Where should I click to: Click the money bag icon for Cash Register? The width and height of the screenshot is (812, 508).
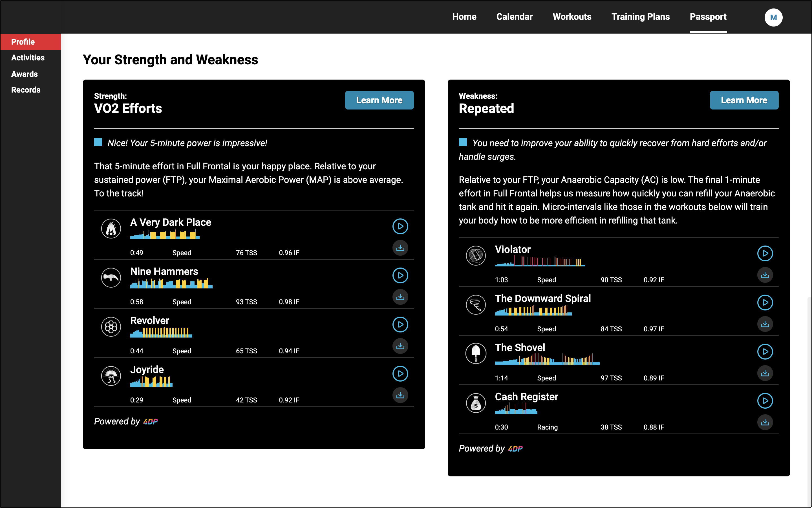point(476,403)
